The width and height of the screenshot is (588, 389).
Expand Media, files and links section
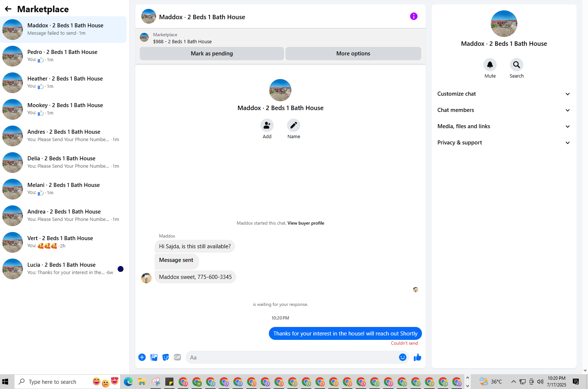pos(504,126)
